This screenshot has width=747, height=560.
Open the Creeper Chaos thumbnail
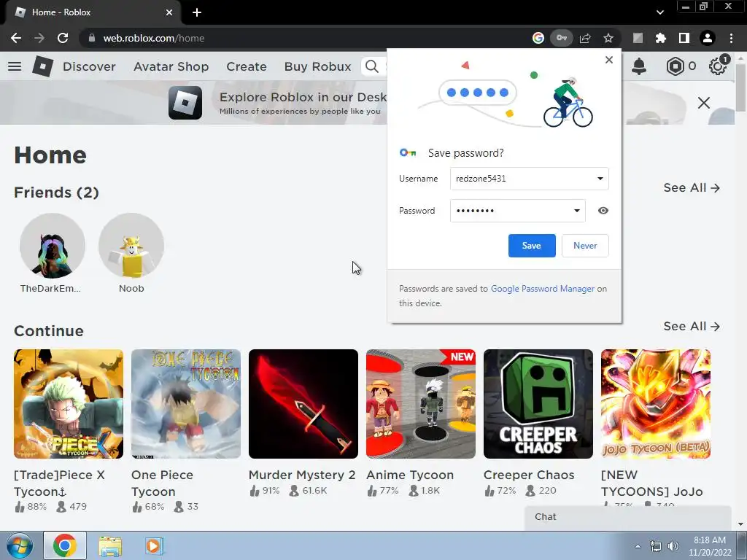click(538, 404)
